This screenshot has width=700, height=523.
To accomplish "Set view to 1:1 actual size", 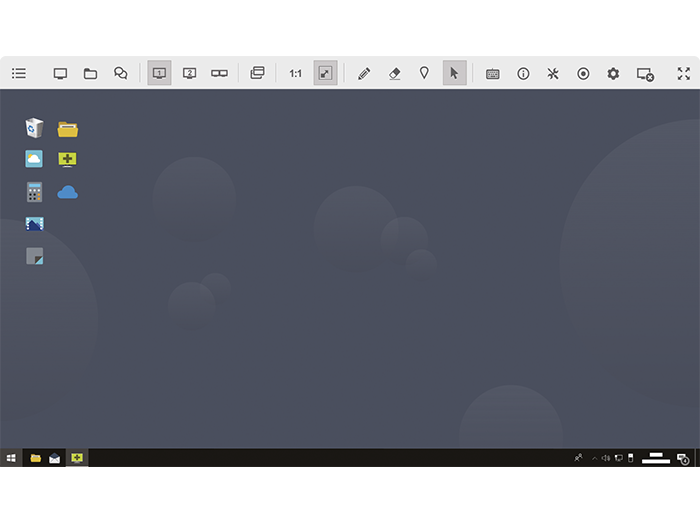I will click(x=295, y=73).
